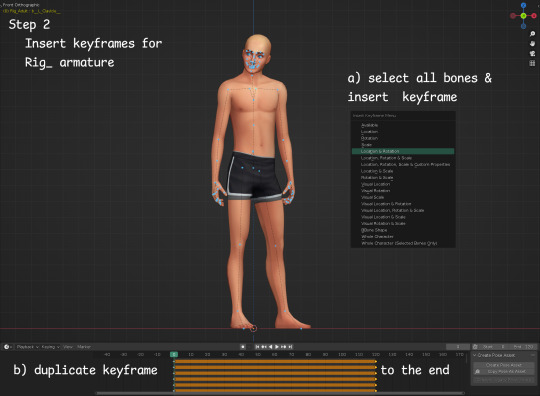The width and height of the screenshot is (540, 396).
Task: Click the bottom negative Z gizmo dot
Action: (x=523, y=26)
